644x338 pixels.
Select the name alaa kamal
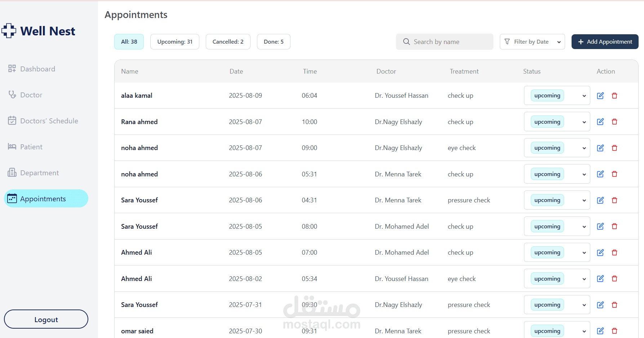pos(137,96)
